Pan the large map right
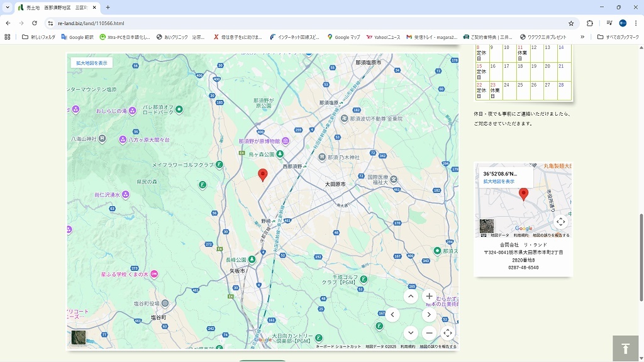 pos(429,315)
